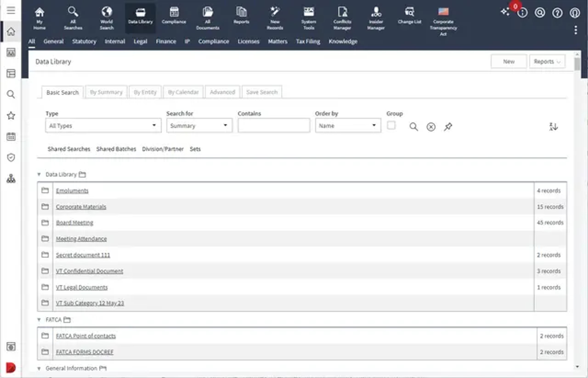Tick the Group checkbox
The height and width of the screenshot is (378, 588).
point(391,125)
